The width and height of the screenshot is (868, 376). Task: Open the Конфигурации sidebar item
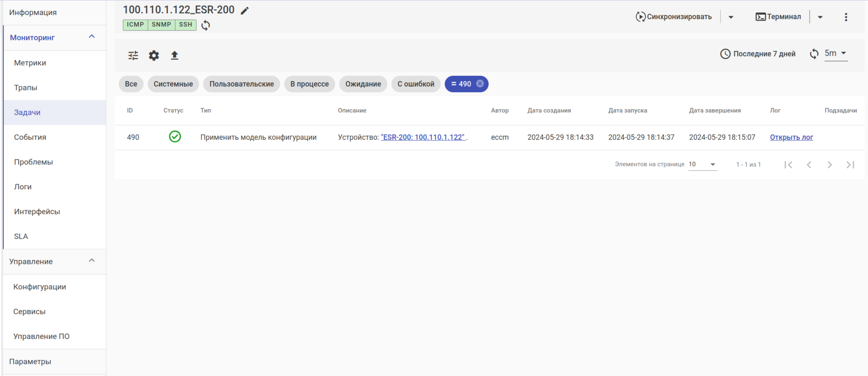(x=39, y=287)
